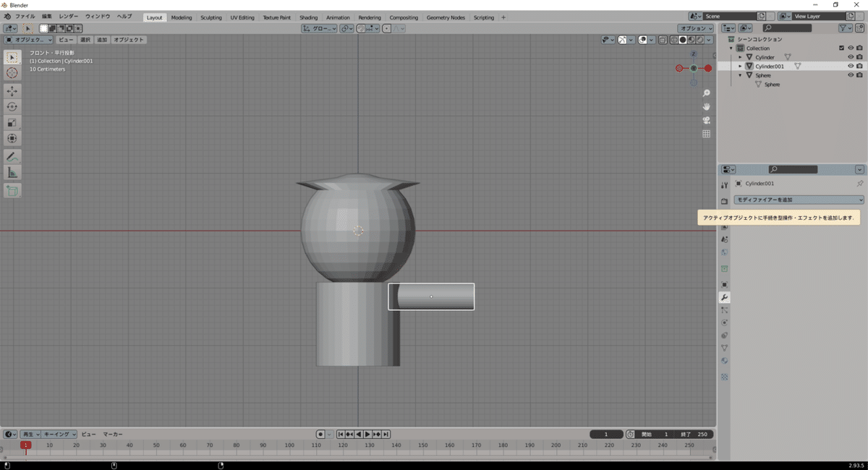The height and width of the screenshot is (470, 868).
Task: Select the Annotate tool
Action: pyautogui.click(x=12, y=156)
